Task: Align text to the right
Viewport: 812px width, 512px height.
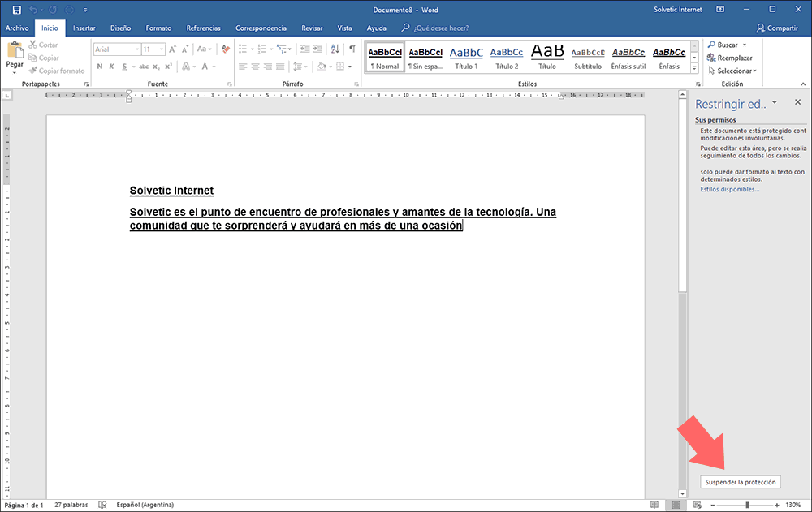Action: [268, 67]
